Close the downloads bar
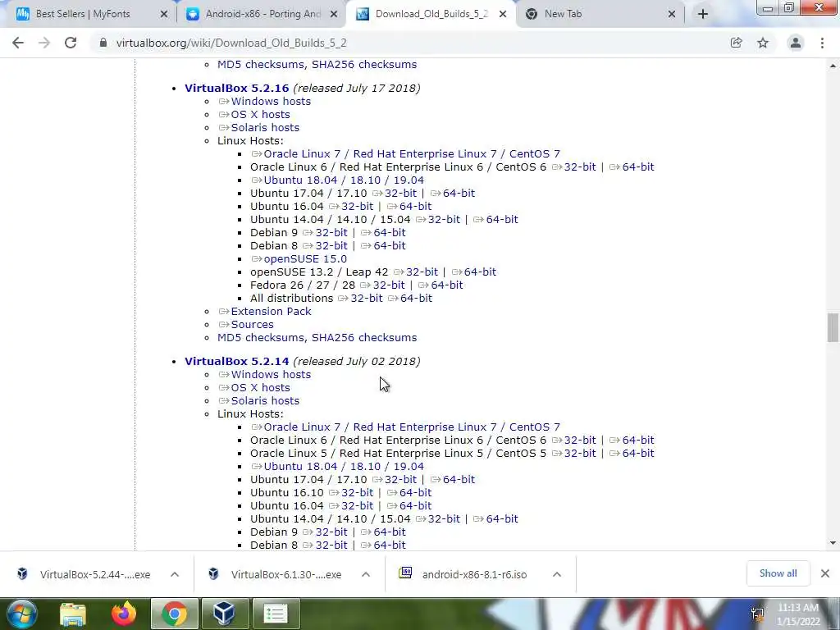This screenshot has height=630, width=840. pos(825,573)
